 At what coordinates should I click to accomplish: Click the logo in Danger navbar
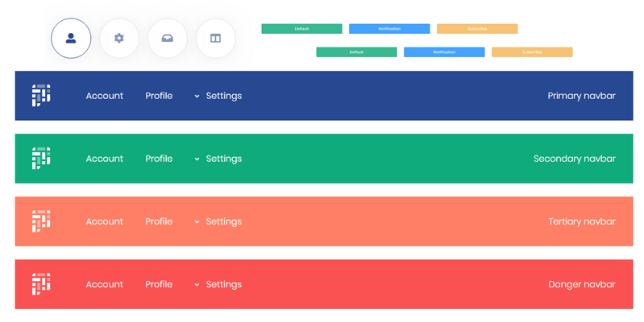pos(41,283)
